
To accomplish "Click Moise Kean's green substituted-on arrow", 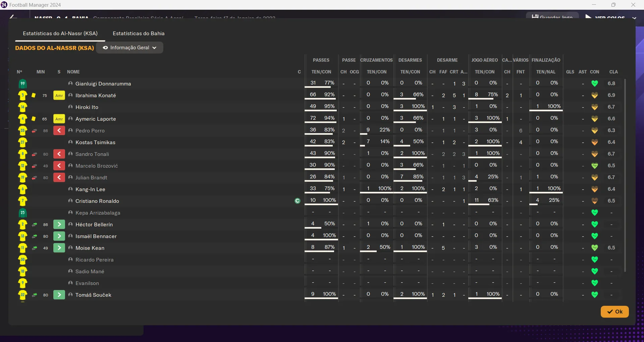I will click(59, 248).
